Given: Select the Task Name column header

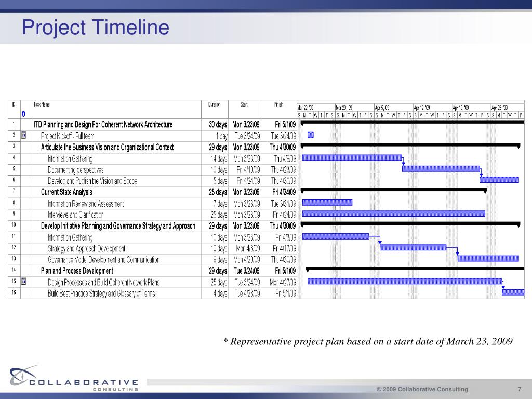Looking at the screenshot, I should [x=42, y=104].
